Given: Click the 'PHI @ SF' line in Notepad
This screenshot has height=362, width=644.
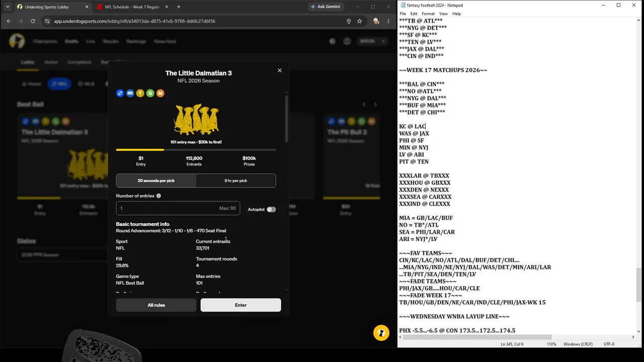Looking at the screenshot, I should point(412,141).
